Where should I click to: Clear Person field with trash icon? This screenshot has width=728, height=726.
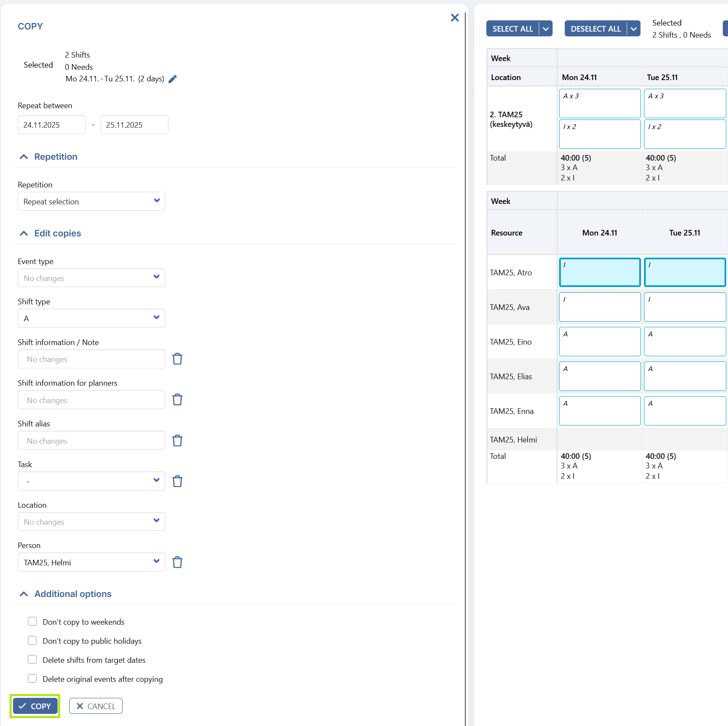point(178,562)
